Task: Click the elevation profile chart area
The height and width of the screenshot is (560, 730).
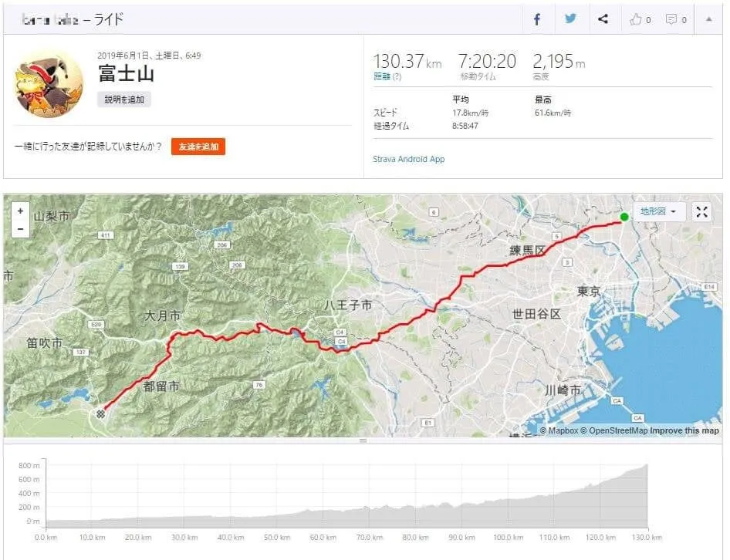Action: [x=347, y=501]
